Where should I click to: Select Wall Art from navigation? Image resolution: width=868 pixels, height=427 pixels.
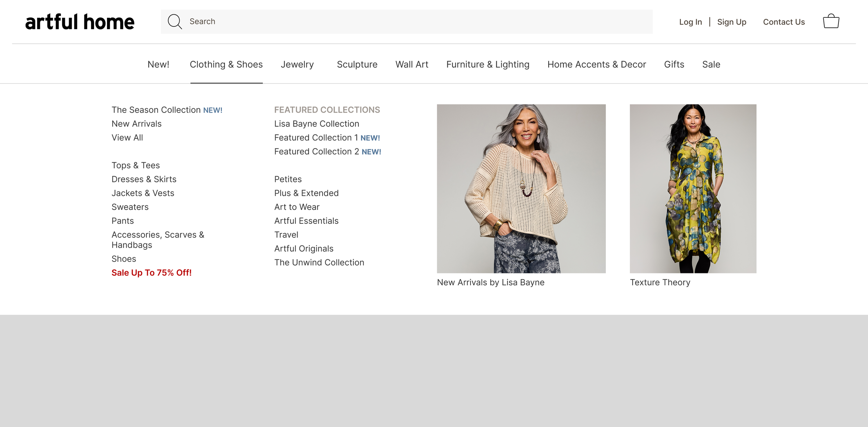411,64
